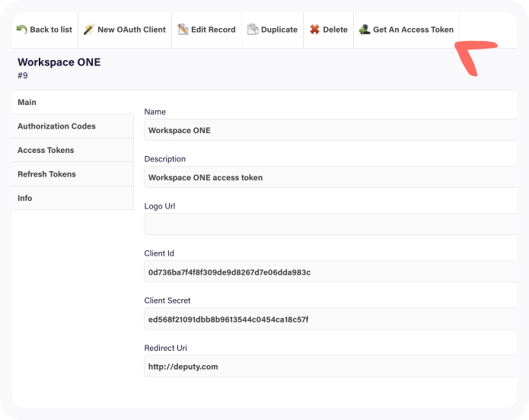Click the empty Logo Url field
Viewport: 529px width, 420px height.
330,224
